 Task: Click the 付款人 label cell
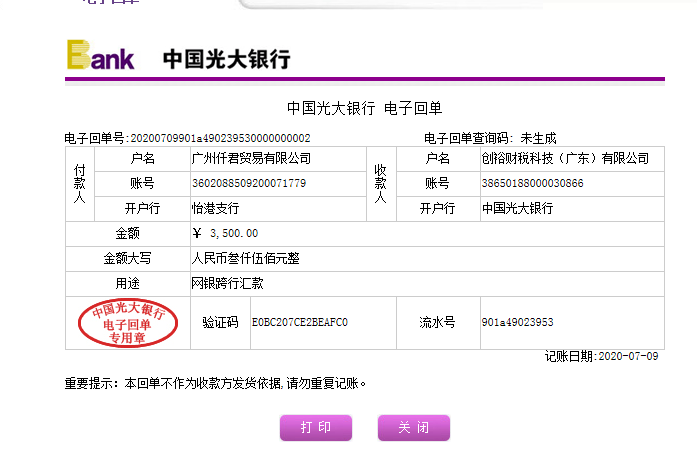pyautogui.click(x=80, y=184)
